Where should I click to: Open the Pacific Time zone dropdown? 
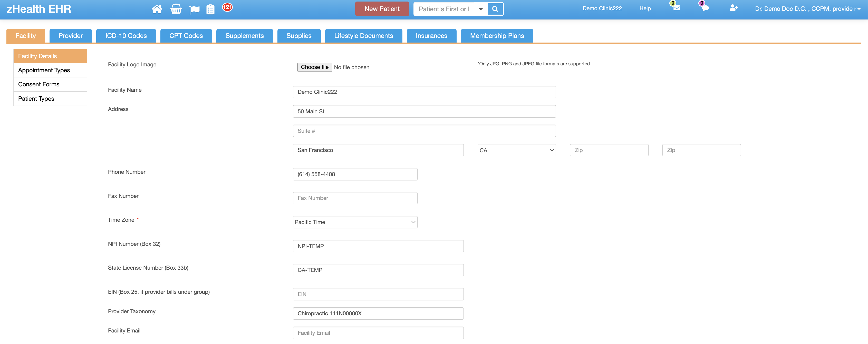pyautogui.click(x=355, y=222)
